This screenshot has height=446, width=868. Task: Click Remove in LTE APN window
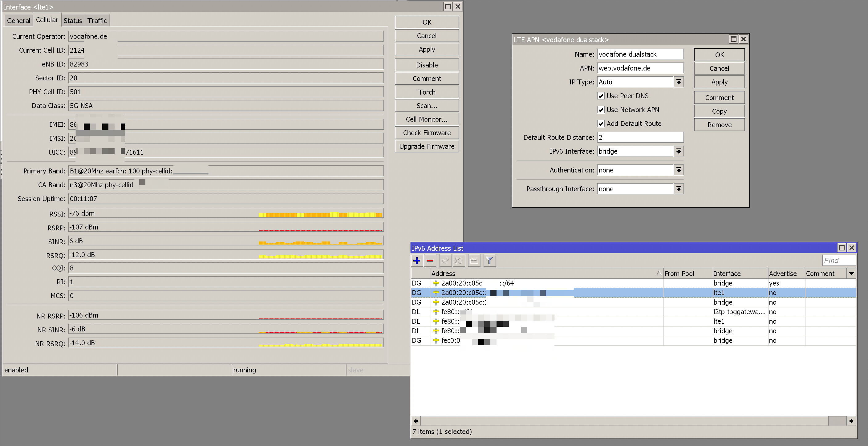click(720, 125)
